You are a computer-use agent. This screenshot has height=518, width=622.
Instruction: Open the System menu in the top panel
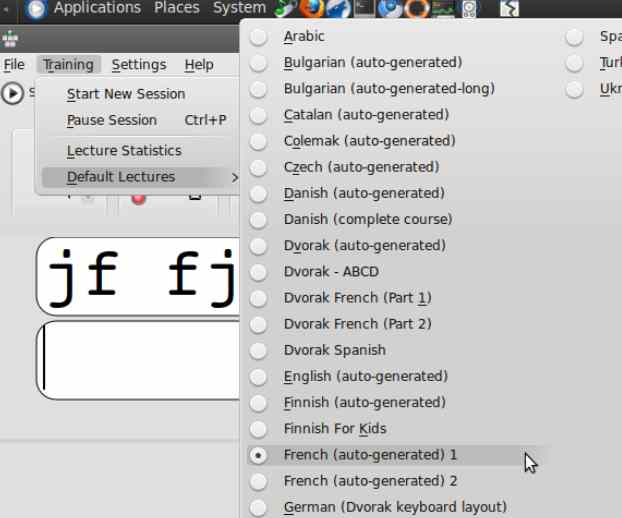tap(239, 8)
